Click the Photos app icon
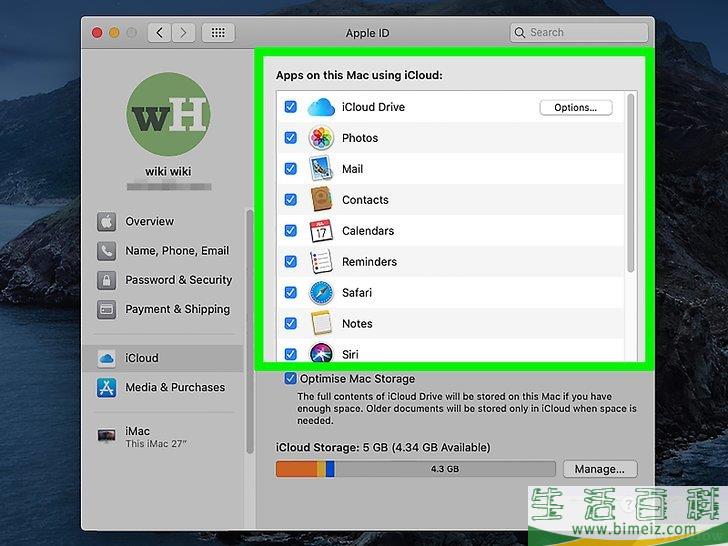Image resolution: width=728 pixels, height=546 pixels. click(321, 138)
